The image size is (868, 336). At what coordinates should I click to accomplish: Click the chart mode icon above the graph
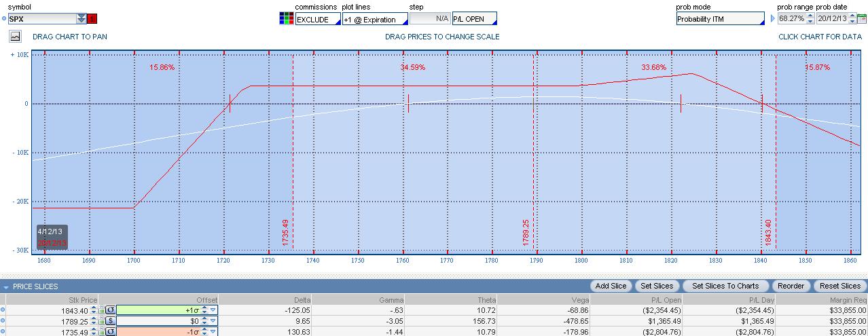(15, 37)
